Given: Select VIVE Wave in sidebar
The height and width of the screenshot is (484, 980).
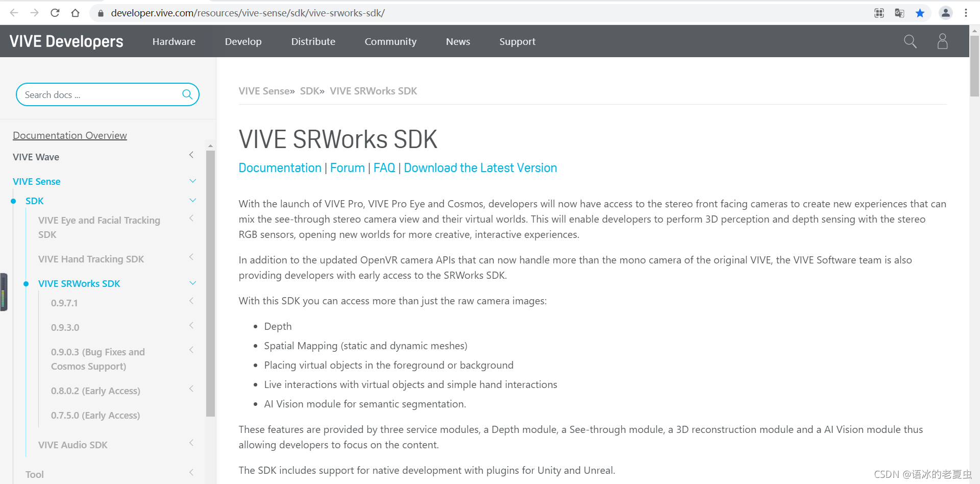Looking at the screenshot, I should [36, 157].
